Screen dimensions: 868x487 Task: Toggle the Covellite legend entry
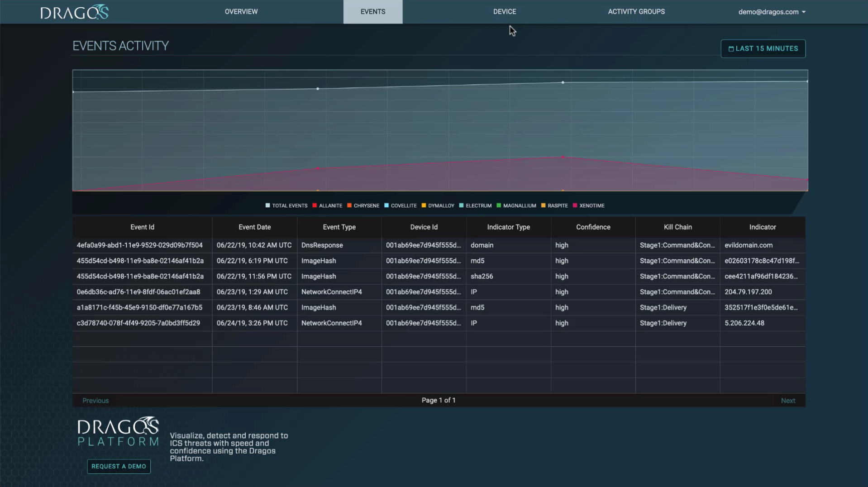[x=400, y=205]
